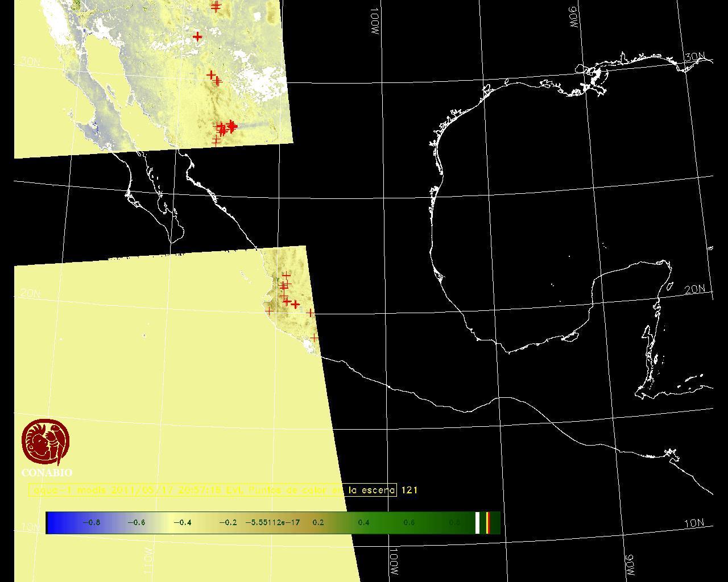This screenshot has height=582, width=728.
Task: Click the westernmost red cross in lower swath
Action: [x=269, y=311]
